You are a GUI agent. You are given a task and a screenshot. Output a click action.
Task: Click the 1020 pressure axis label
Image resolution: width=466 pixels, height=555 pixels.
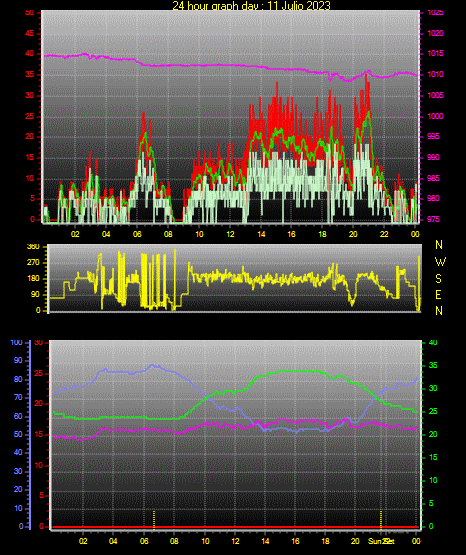(435, 33)
